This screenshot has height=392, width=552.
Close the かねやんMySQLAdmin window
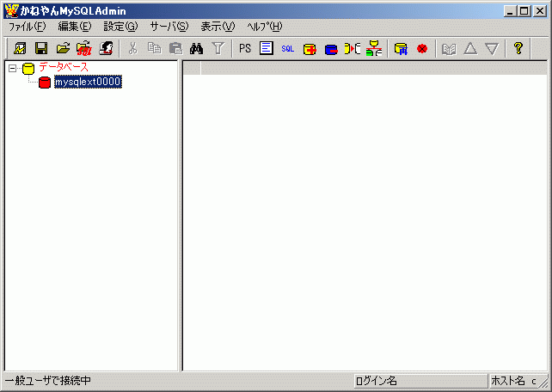coord(540,11)
